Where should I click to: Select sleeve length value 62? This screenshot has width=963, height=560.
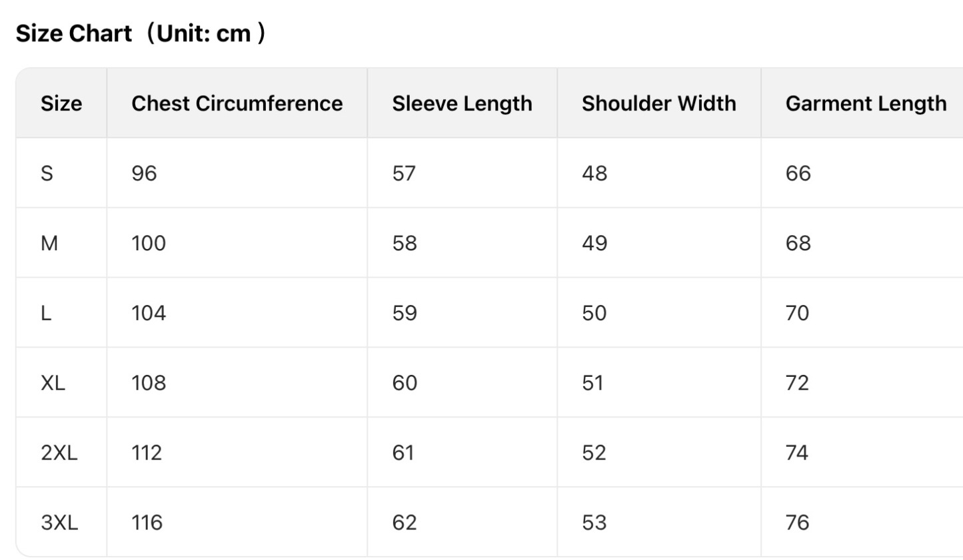click(405, 523)
